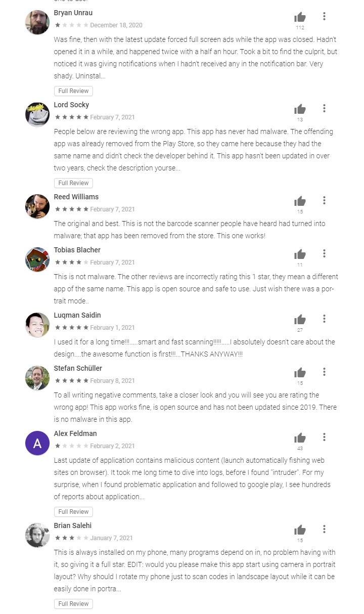Mark Alex Feldman's review as helpful
Screen dimensions: 364x614
tap(300, 438)
